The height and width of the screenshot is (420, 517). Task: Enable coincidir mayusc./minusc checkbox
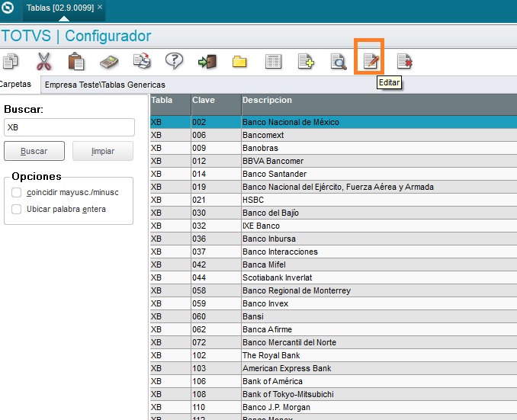click(x=17, y=192)
